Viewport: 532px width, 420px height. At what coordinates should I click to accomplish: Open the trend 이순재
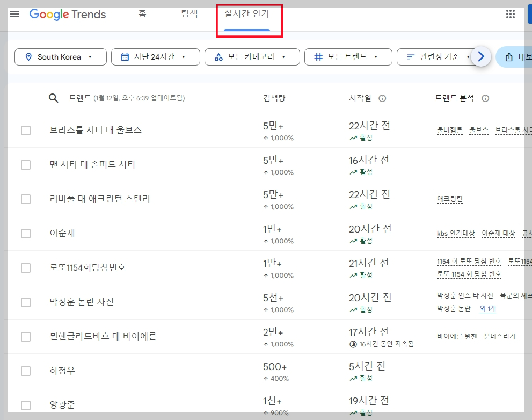point(62,234)
